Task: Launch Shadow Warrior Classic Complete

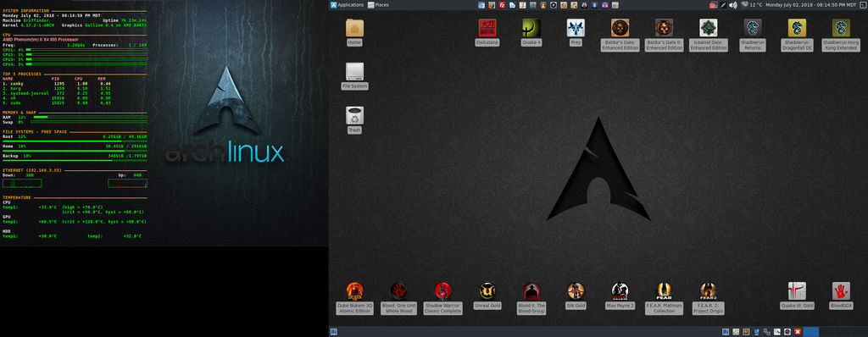Action: [442, 298]
